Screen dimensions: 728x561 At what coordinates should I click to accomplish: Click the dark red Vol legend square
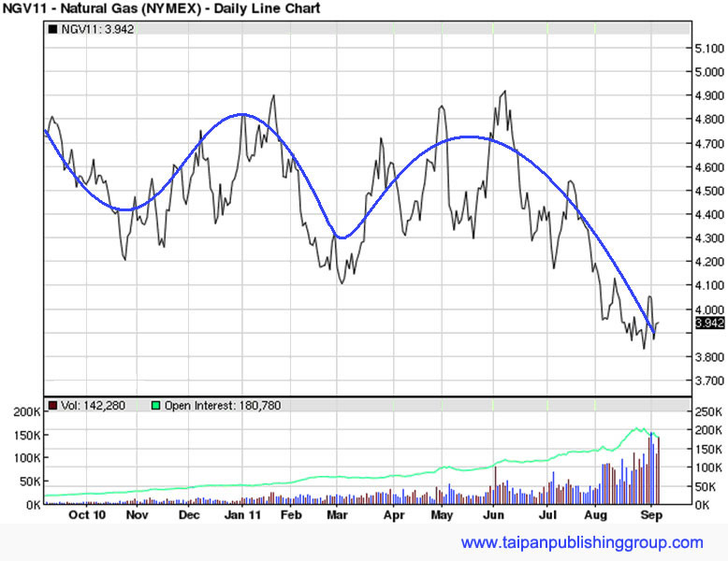[53, 406]
